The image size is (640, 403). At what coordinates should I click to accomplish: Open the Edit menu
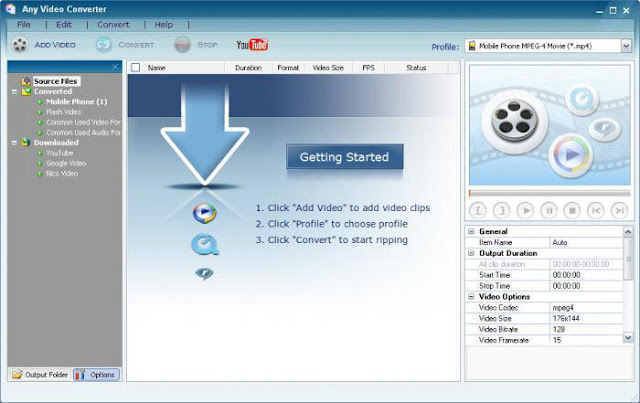(64, 24)
